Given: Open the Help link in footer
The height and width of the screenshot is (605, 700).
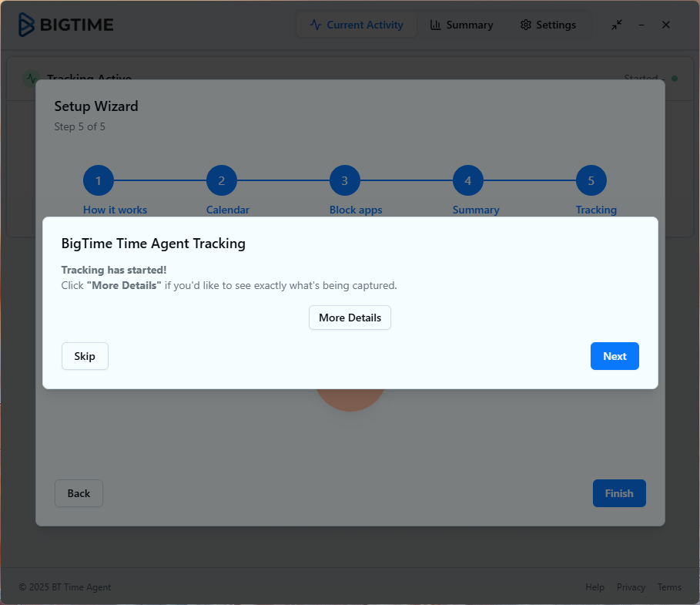Looking at the screenshot, I should click(594, 587).
